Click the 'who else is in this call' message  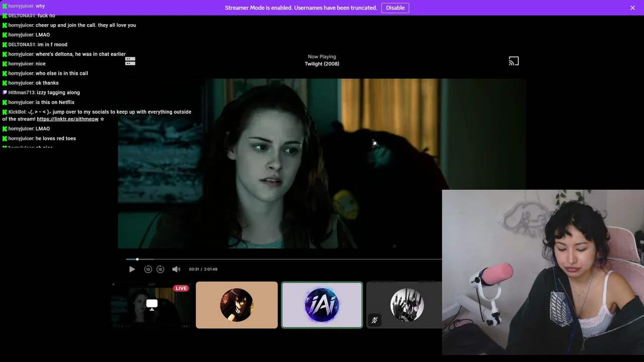point(62,73)
